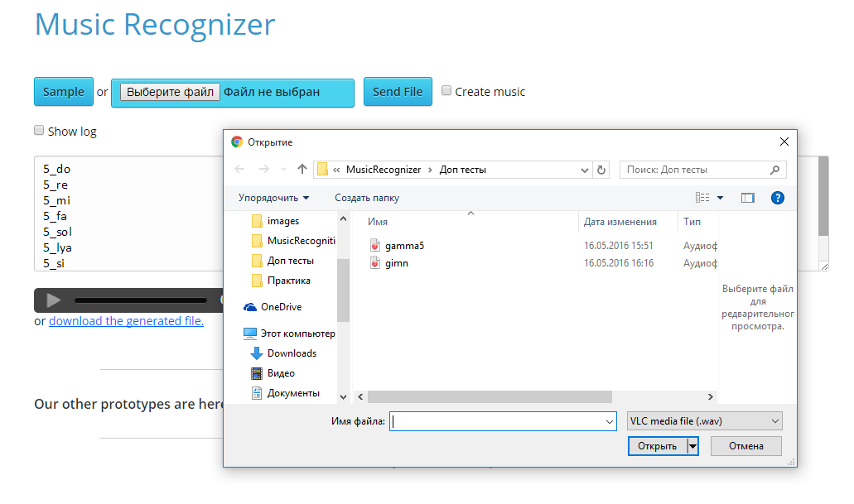Image resolution: width=854 pixels, height=504 pixels.
Task: Click the right arrow of horizontal scrollbar
Action: click(710, 396)
